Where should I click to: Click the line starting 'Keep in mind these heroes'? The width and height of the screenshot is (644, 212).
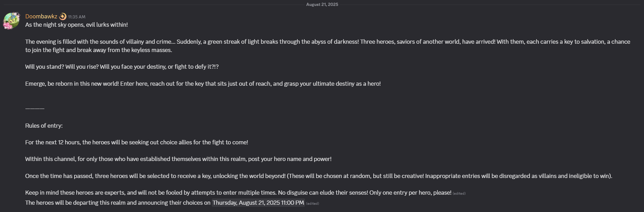pos(238,193)
